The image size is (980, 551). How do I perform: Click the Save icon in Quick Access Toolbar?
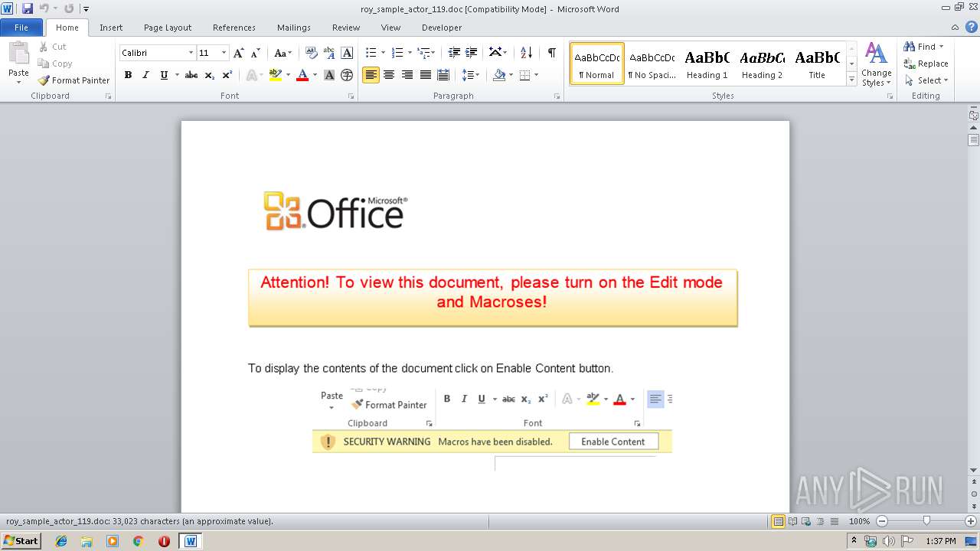click(x=28, y=8)
